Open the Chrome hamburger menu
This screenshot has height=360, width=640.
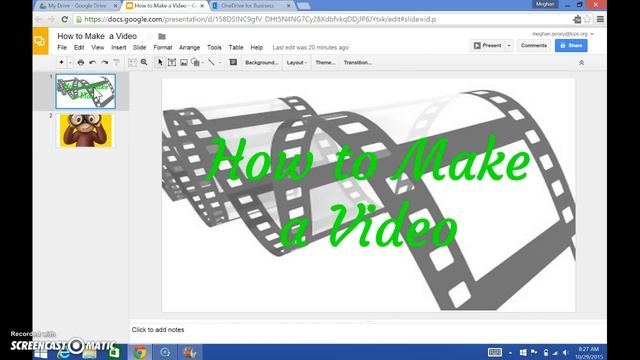click(x=600, y=19)
